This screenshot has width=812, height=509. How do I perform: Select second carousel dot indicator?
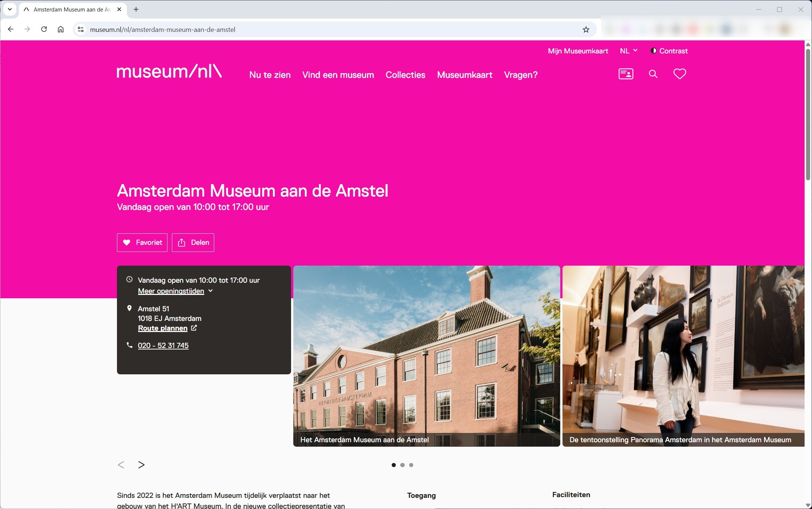[402, 465]
